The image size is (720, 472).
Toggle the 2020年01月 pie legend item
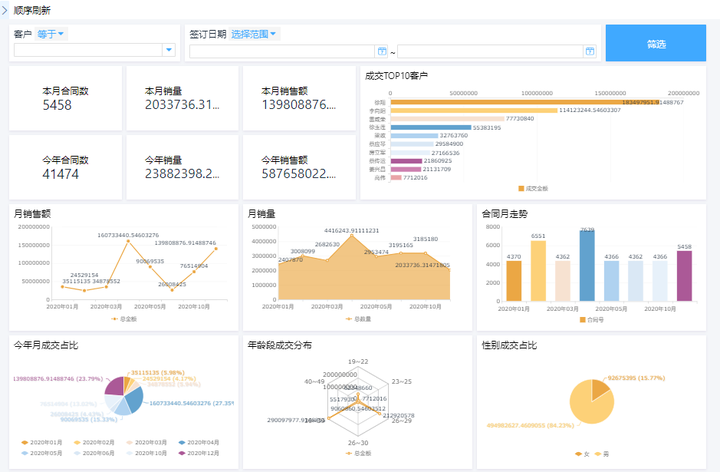(41, 443)
